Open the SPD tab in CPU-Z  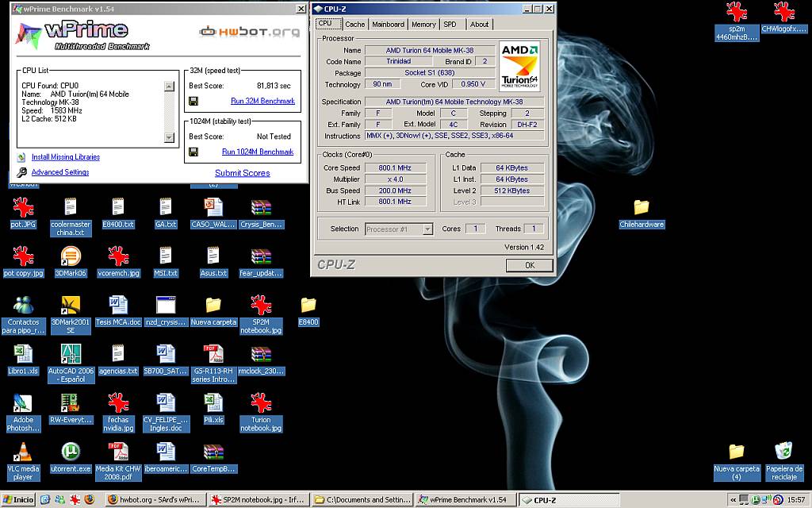(x=450, y=25)
